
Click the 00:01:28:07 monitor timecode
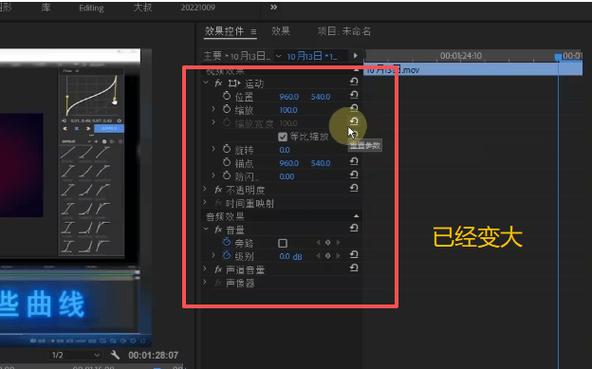(x=153, y=355)
